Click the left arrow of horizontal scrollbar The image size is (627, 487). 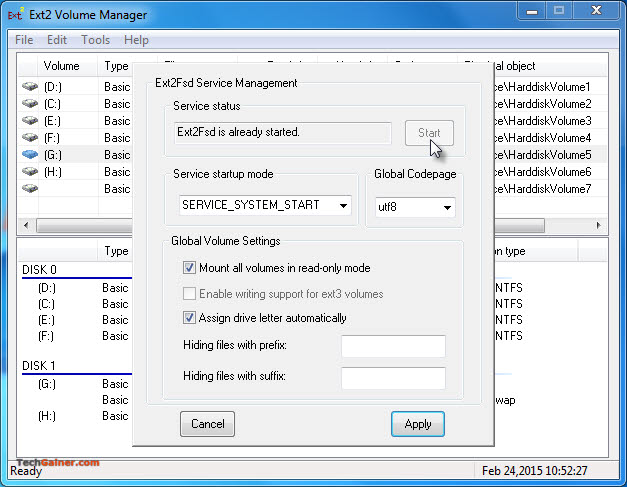[x=26, y=225]
